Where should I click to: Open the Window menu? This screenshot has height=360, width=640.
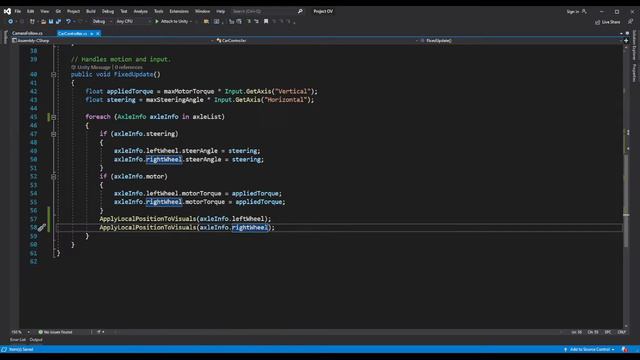[x=202, y=11]
